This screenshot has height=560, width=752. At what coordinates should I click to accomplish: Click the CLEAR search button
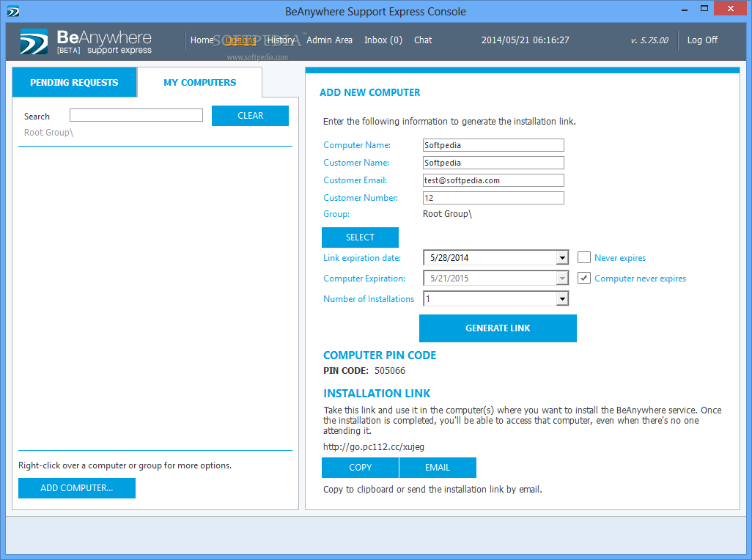(x=251, y=116)
